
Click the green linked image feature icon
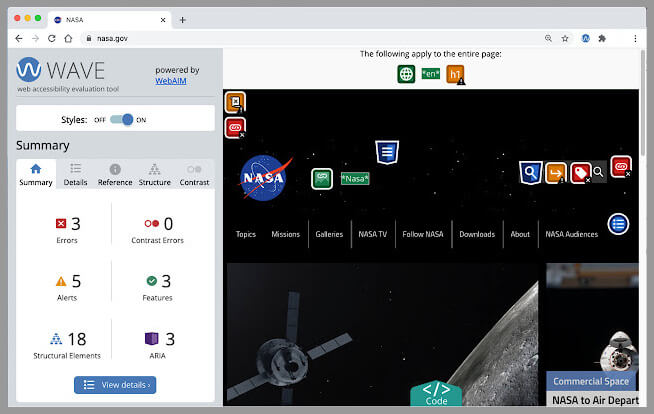point(322,179)
